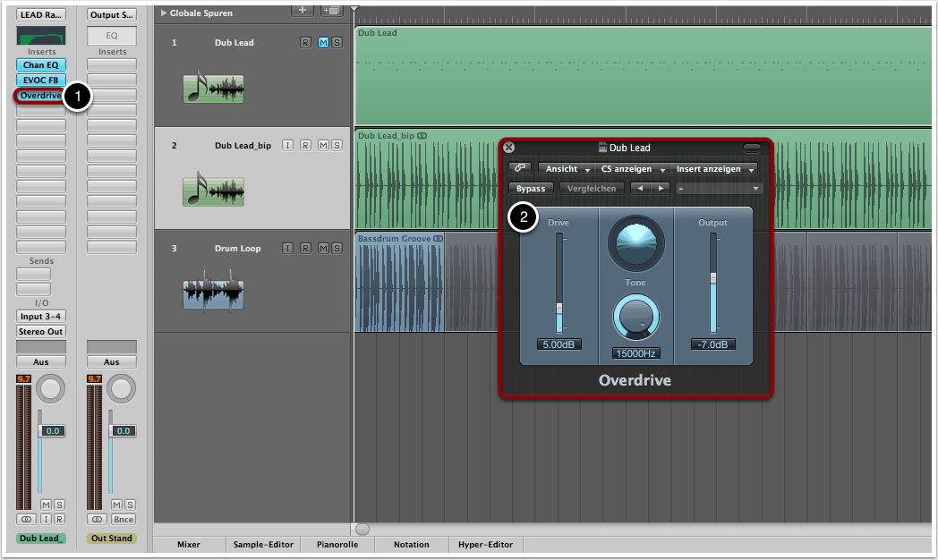Screen dimensions: 938x560
Task: Enable record on the Dub Lead_bip track
Action: coord(305,146)
